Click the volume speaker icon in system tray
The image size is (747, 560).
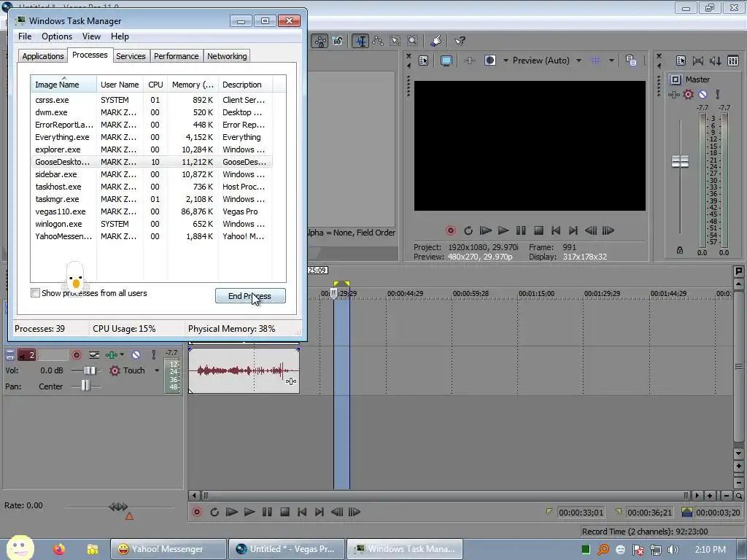[x=673, y=550]
